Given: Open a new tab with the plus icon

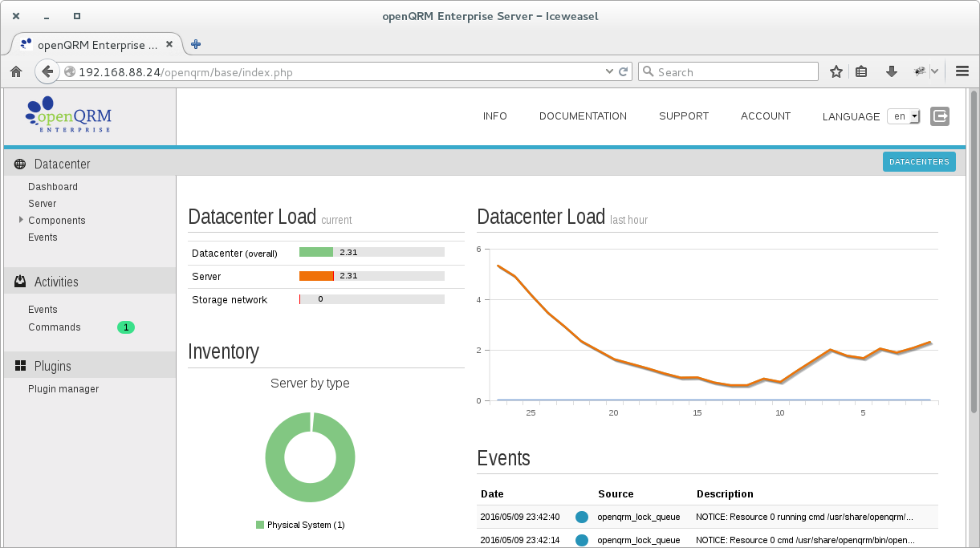Looking at the screenshot, I should pyautogui.click(x=196, y=45).
